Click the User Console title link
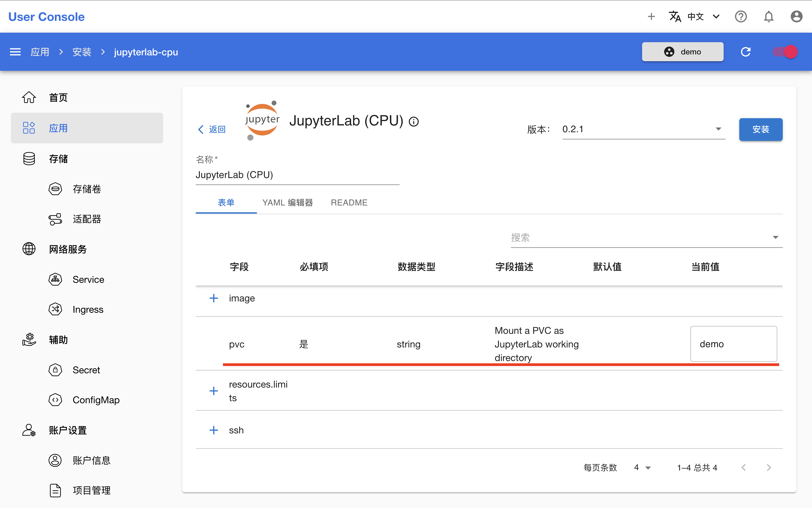 coord(46,17)
